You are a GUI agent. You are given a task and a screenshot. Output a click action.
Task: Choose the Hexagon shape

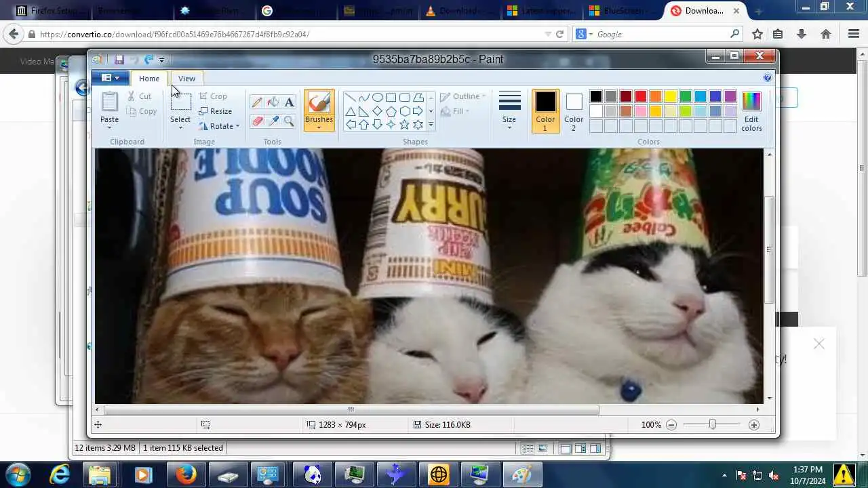coord(405,111)
